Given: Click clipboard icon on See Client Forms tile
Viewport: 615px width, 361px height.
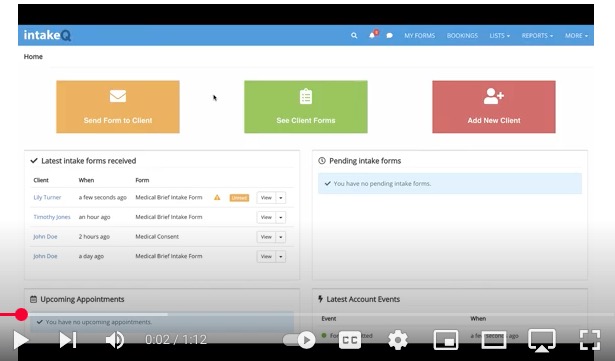Looking at the screenshot, I should point(306,97).
